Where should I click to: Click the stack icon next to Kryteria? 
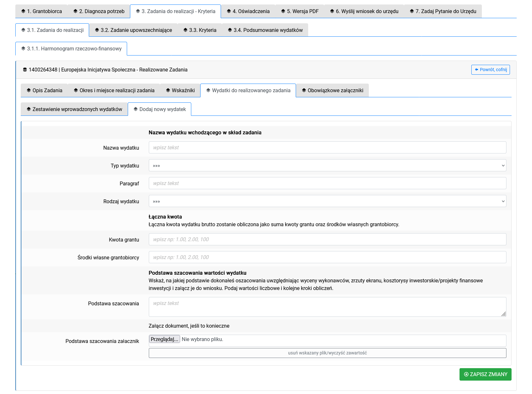click(x=185, y=30)
